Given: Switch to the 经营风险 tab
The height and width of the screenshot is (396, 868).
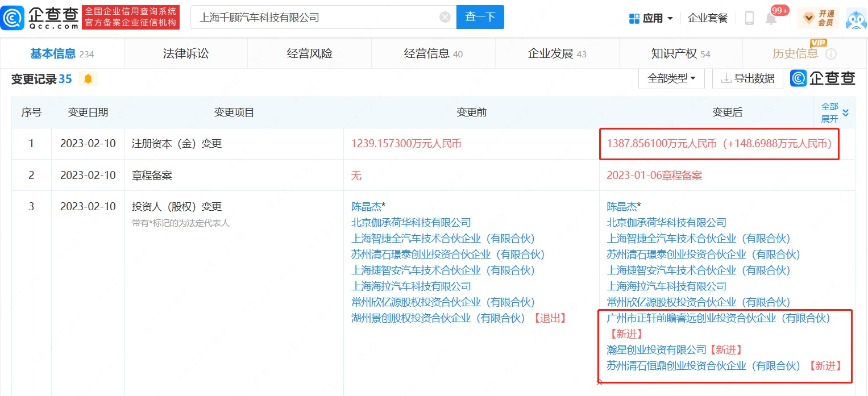Looking at the screenshot, I should tap(310, 54).
